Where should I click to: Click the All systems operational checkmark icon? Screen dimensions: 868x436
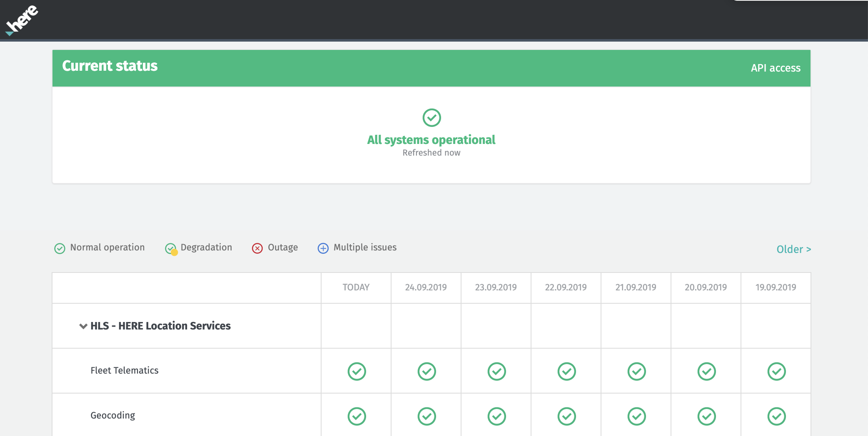tap(432, 118)
